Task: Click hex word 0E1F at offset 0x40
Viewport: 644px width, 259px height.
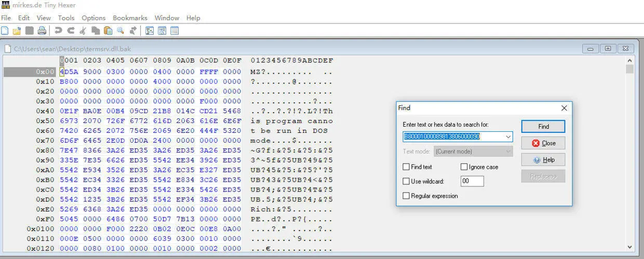Action: 69,111
